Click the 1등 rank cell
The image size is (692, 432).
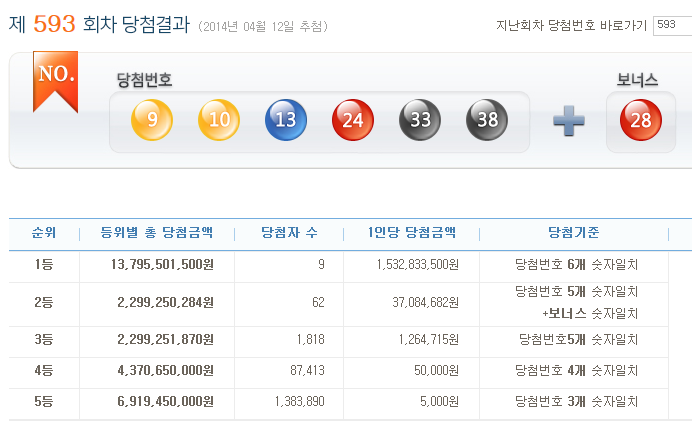click(x=44, y=264)
